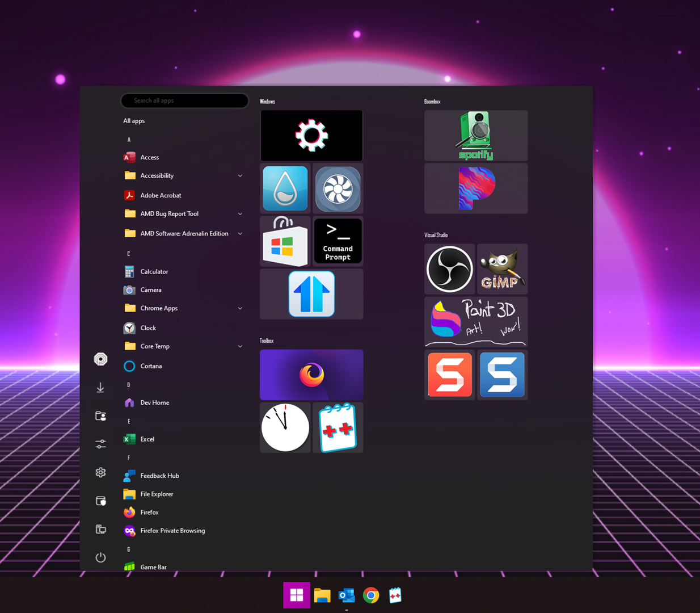
Task: Open the Microsoft Store tile
Action: (285, 241)
